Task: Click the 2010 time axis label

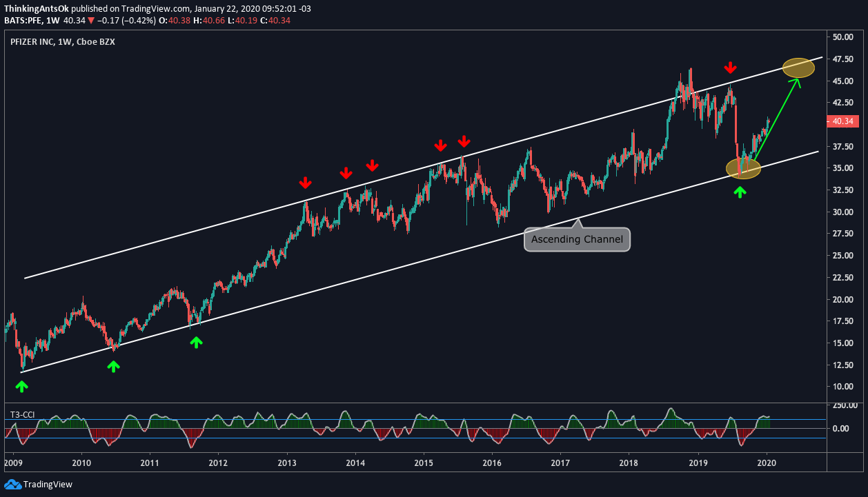Action: click(82, 463)
